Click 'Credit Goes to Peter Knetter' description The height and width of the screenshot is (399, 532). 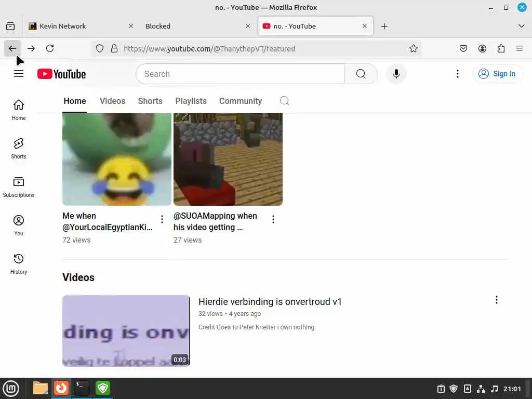(x=257, y=327)
